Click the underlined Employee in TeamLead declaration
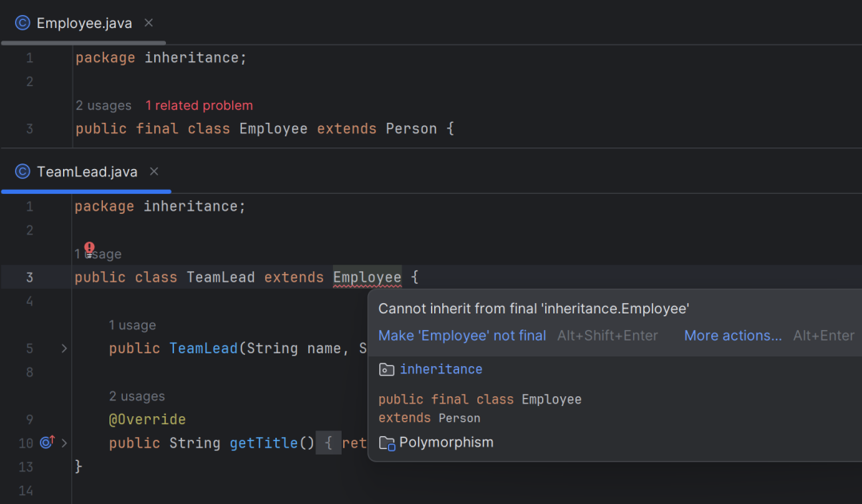The height and width of the screenshot is (504, 862). point(367,278)
